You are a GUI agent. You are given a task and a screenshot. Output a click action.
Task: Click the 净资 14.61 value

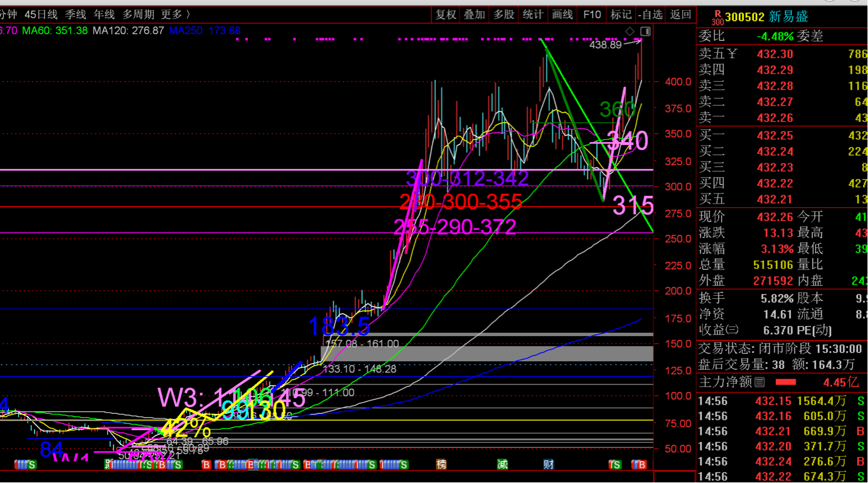click(x=778, y=314)
